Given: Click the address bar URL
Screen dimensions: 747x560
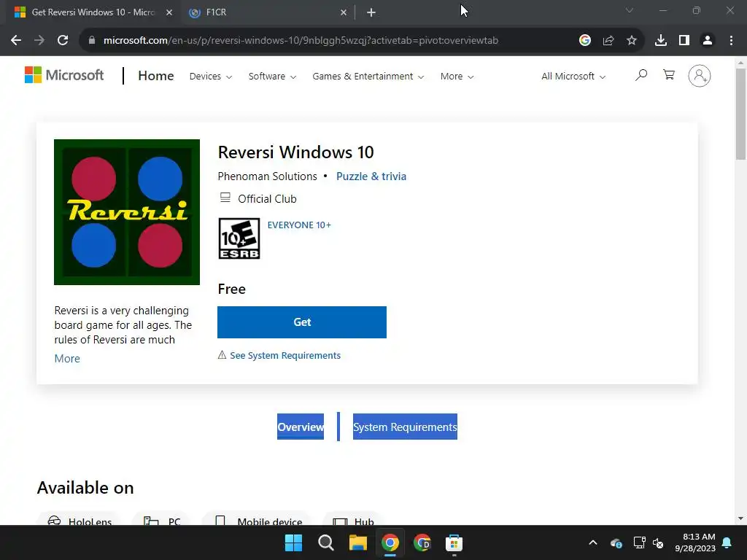Looking at the screenshot, I should tap(301, 41).
